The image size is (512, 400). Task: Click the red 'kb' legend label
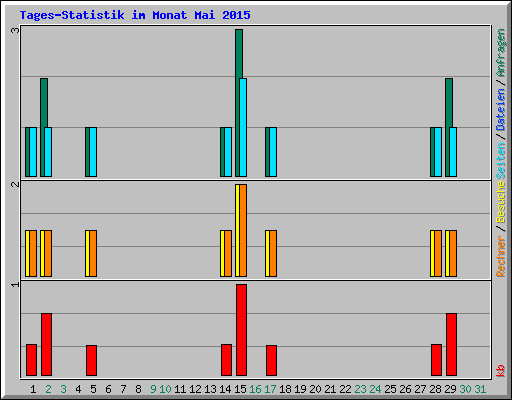[x=501, y=371]
